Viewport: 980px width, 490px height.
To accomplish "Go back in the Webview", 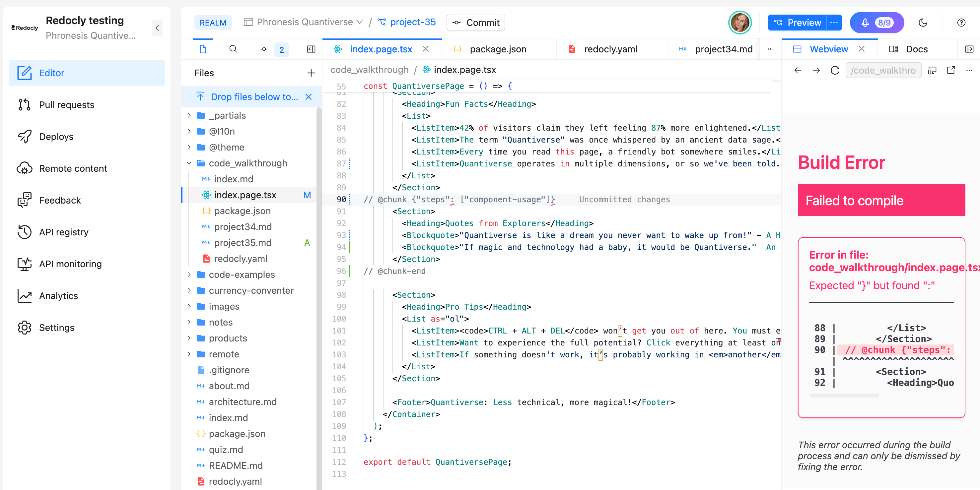I will pyautogui.click(x=798, y=70).
